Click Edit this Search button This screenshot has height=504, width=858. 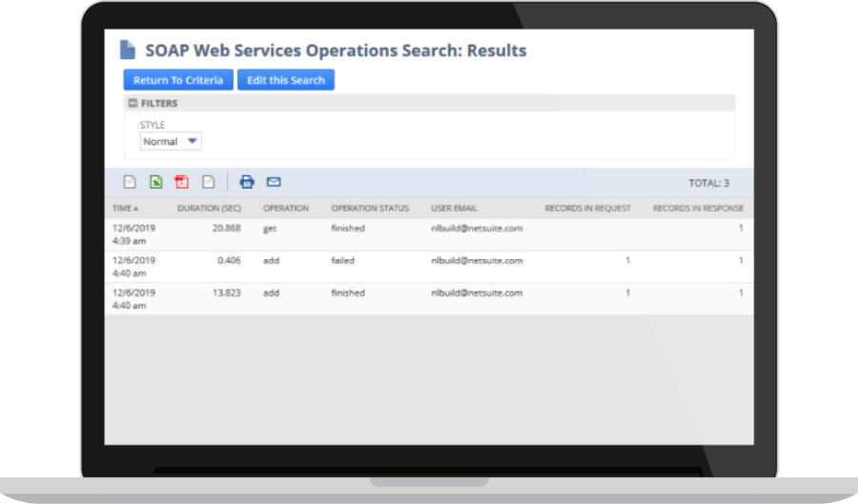pos(286,80)
